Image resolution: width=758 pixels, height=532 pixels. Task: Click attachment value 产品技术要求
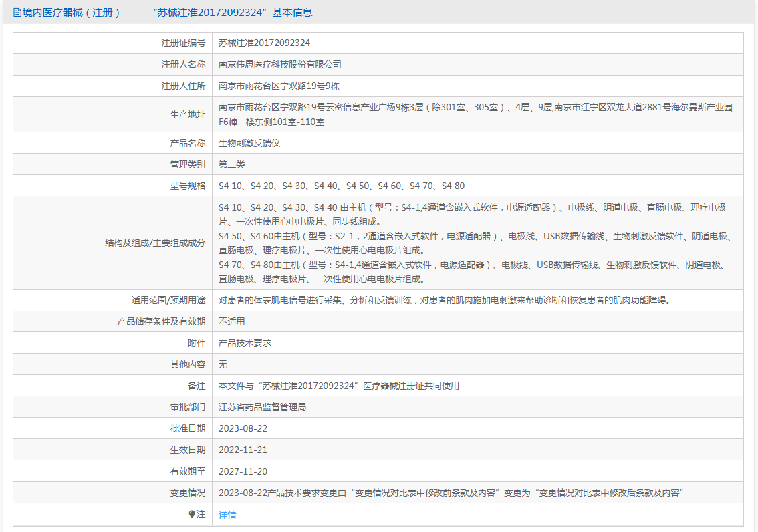point(245,343)
